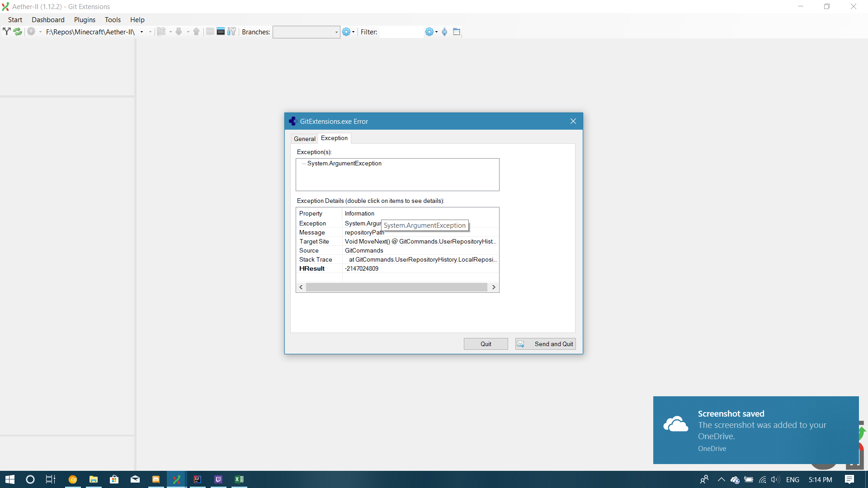The image size is (868, 488).
Task: Launch Git Extensions from the taskbar
Action: point(176,479)
